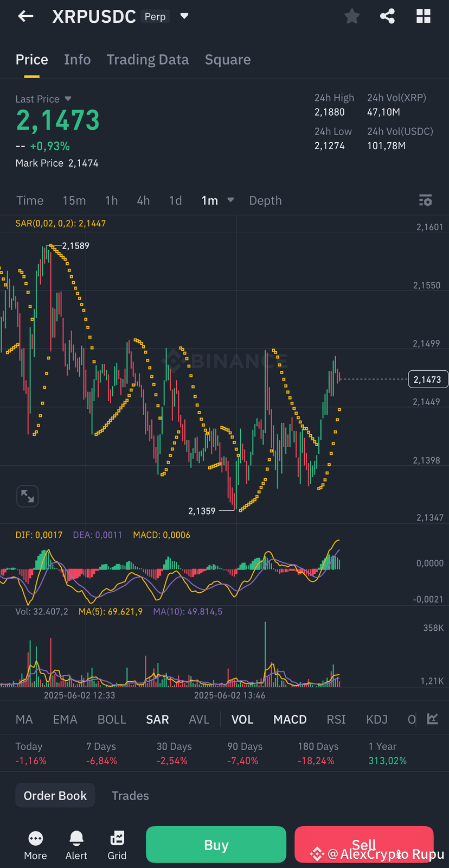Screen dimensions: 449x868
Task: Tap the MA(5): 69.621,9 volume label
Action: (x=111, y=611)
